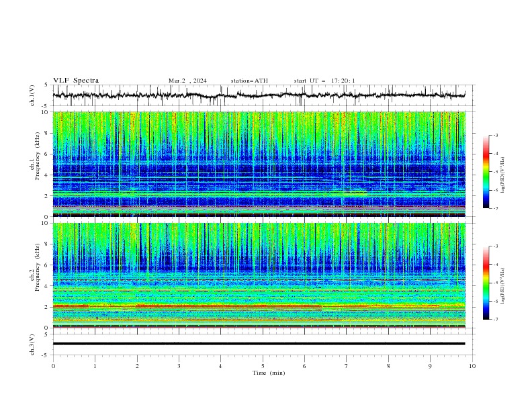The height and width of the screenshot is (411, 532).
Task: Click time axis tick label '0'
Action: pos(53,366)
